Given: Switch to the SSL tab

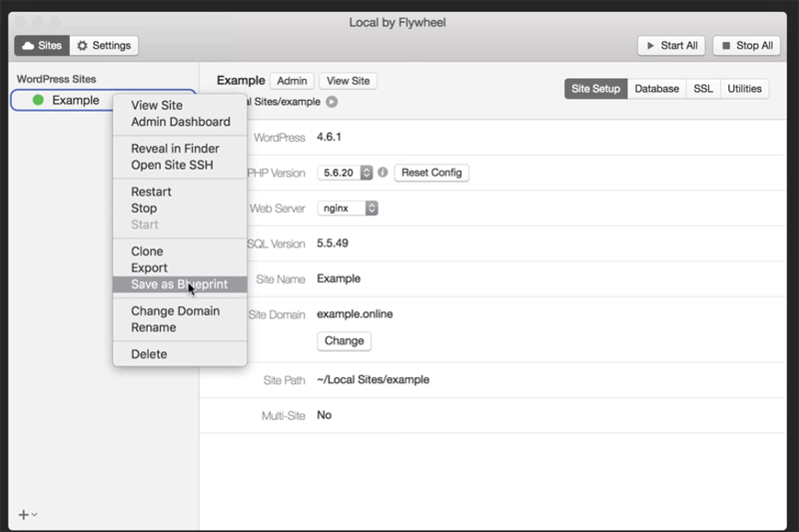Looking at the screenshot, I should point(703,89).
